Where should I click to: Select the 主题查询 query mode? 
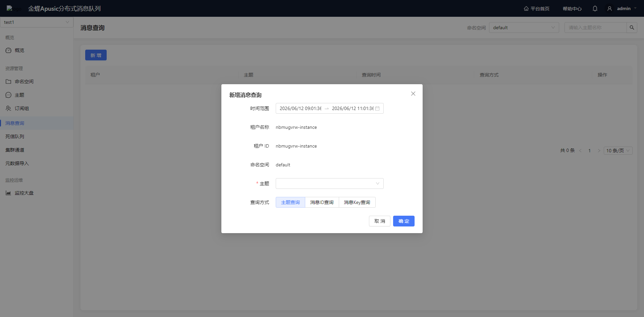(x=290, y=202)
